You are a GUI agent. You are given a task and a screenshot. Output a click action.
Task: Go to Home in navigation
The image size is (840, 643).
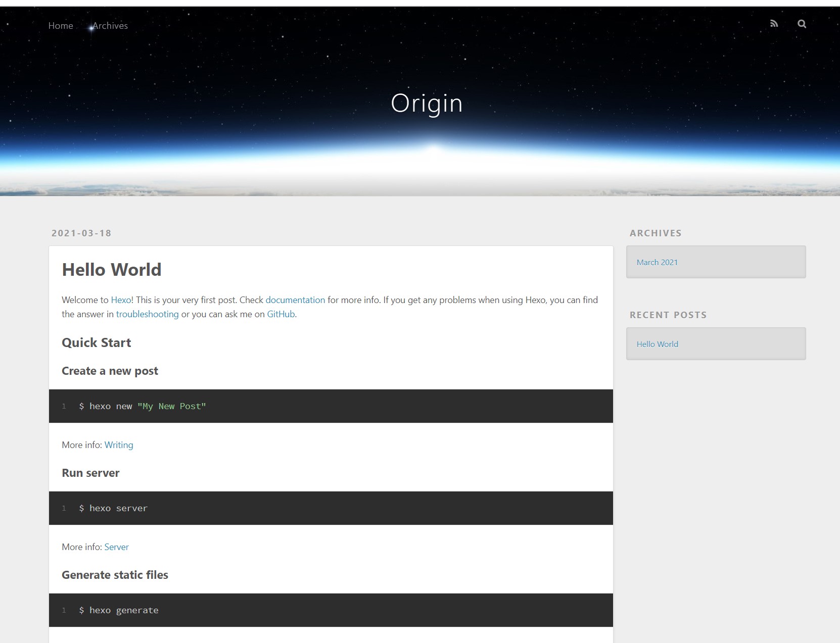pos(61,26)
